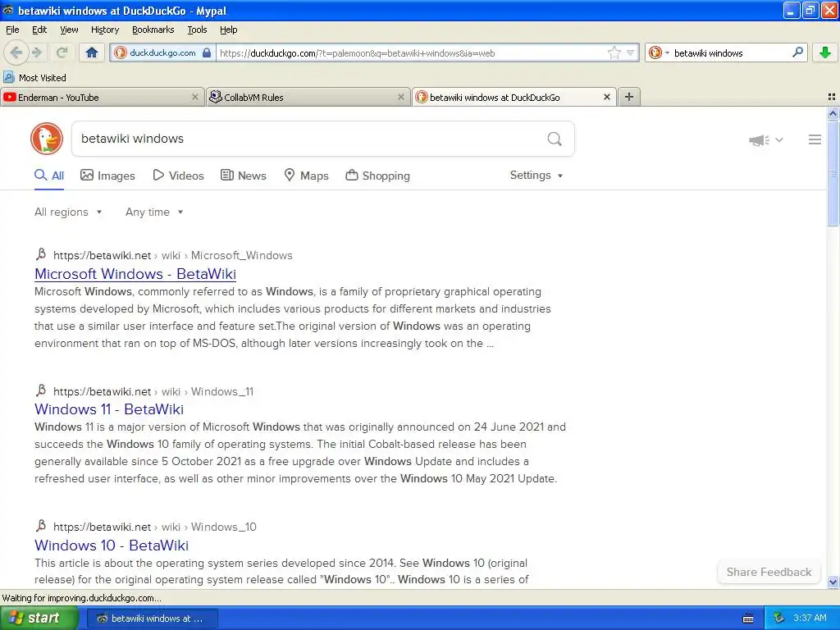Click the vertical scrollbar thumb

(833, 173)
